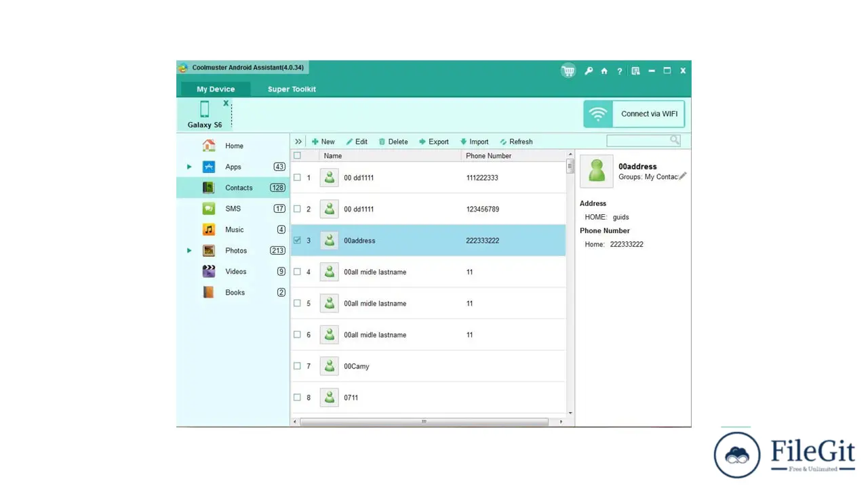This screenshot has height=488, width=868.
Task: Switch to Super Toolkit tab
Action: pyautogui.click(x=292, y=89)
